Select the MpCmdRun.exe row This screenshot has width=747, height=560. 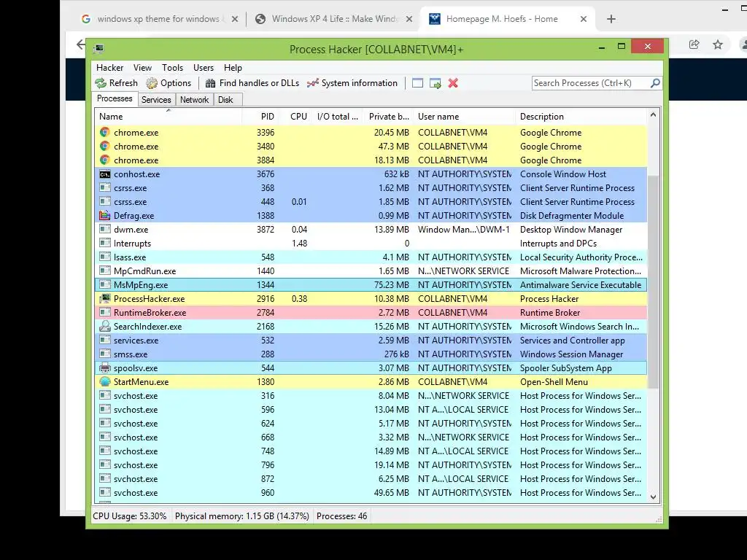click(371, 271)
